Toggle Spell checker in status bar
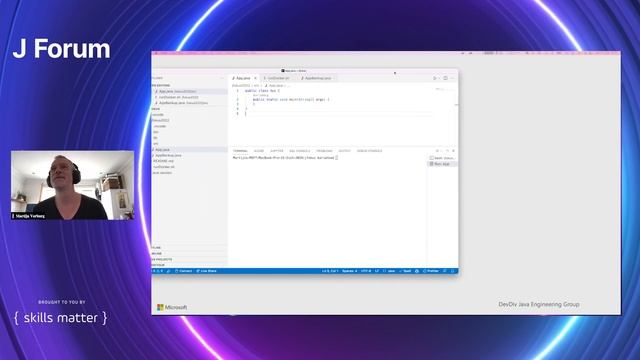This screenshot has height=360, width=640. [405, 271]
